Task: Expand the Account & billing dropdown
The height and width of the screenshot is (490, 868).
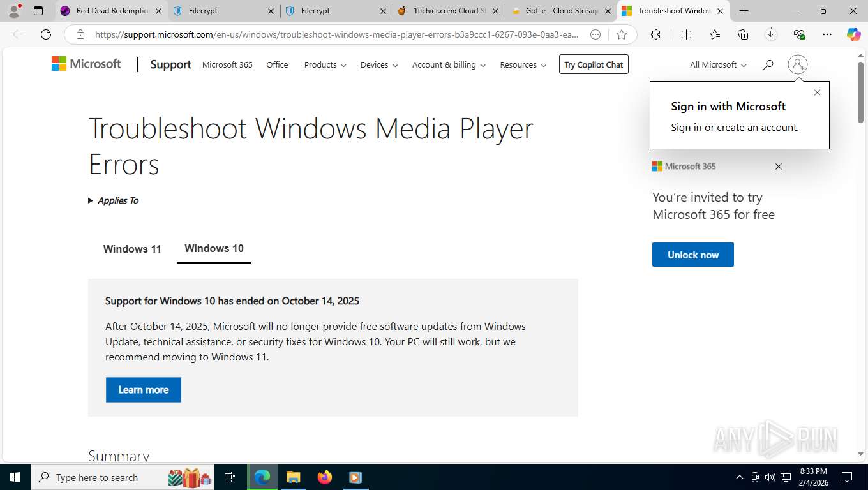Action: pos(449,64)
